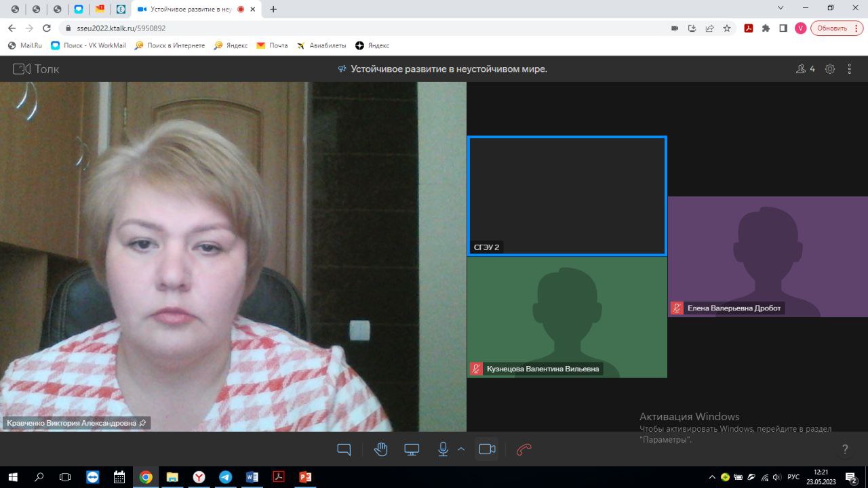Screen dimensions: 868x488
Task: Open the Chrome profile avatar V
Action: 801,28
